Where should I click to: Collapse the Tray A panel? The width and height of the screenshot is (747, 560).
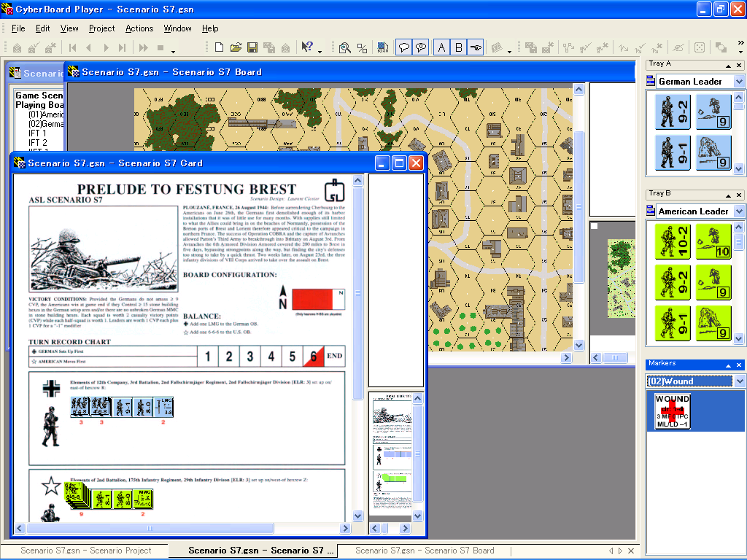(728, 65)
